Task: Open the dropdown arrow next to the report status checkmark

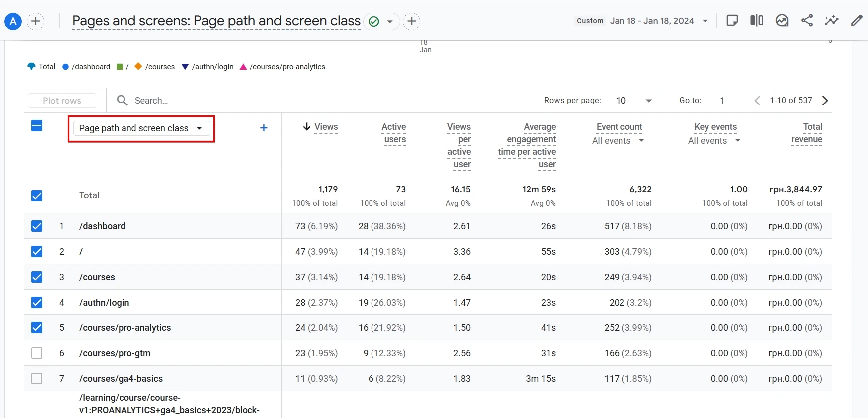Action: (390, 21)
